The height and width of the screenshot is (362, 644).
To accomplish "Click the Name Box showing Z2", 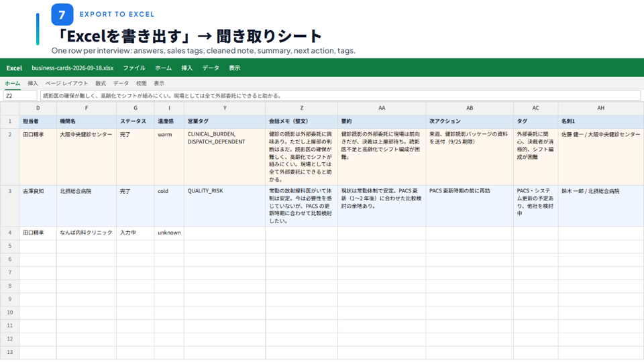I will tap(20, 96).
